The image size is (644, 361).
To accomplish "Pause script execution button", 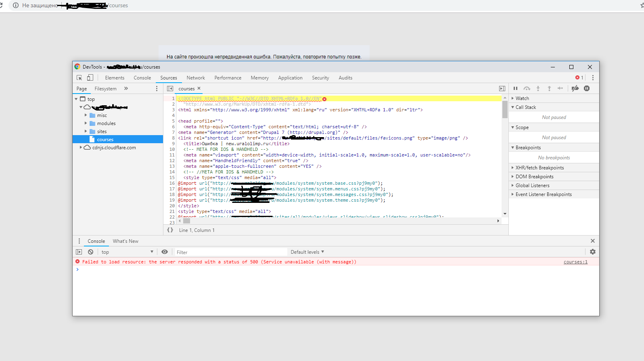I will pyautogui.click(x=515, y=88).
